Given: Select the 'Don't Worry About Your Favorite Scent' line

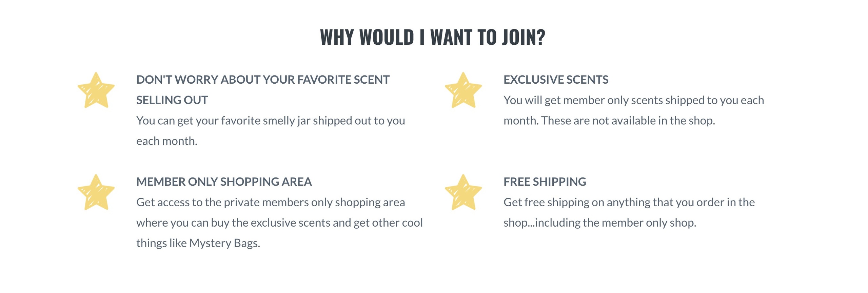Looking at the screenshot, I should point(263,80).
